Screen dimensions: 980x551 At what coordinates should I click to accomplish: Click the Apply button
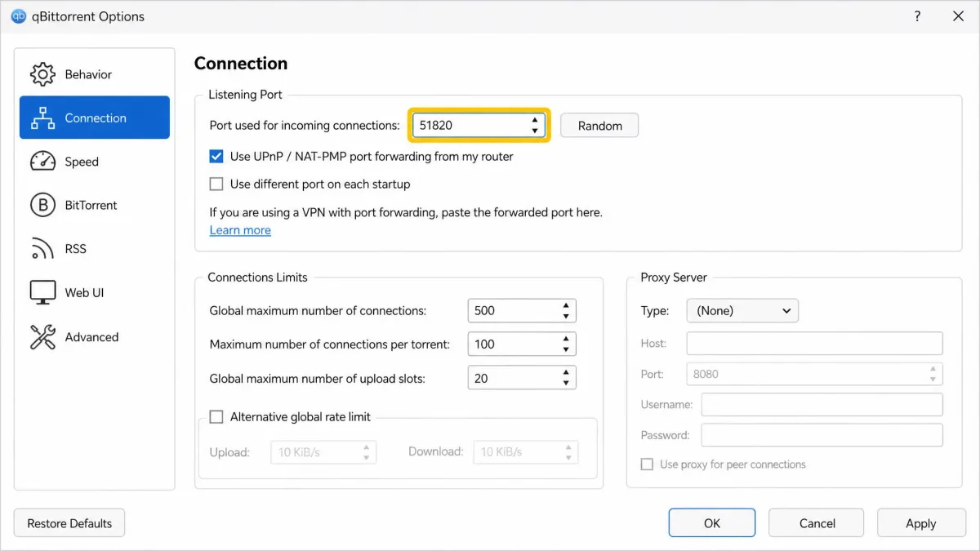click(920, 523)
